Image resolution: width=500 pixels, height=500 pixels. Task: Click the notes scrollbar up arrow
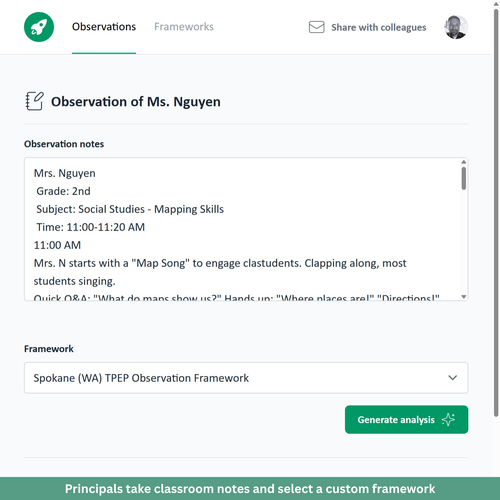(463, 162)
